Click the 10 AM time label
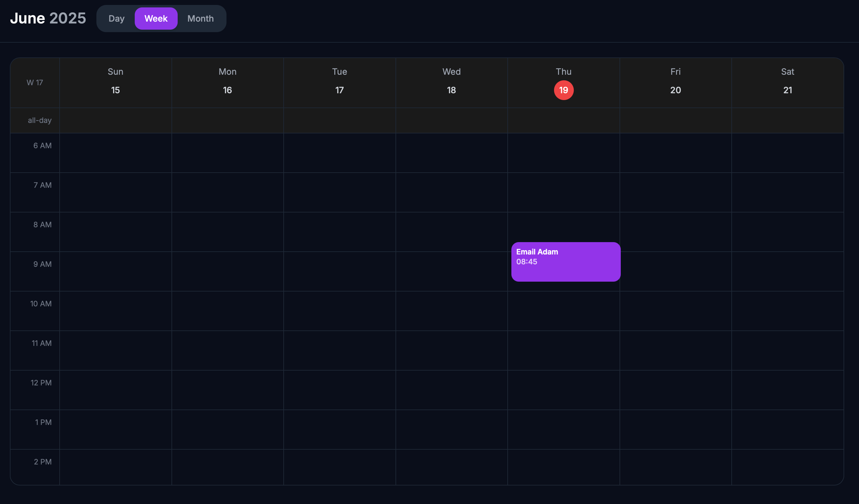This screenshot has height=504, width=859. 41,304
